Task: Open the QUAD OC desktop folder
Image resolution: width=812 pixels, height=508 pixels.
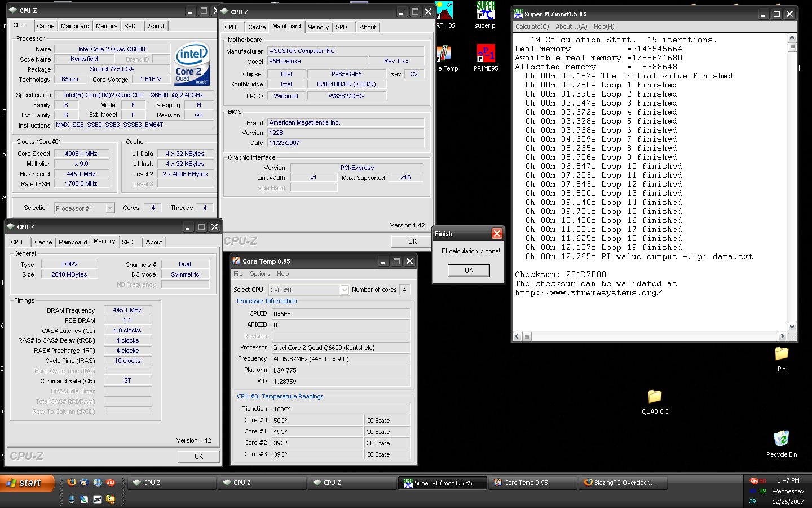Action: click(655, 402)
